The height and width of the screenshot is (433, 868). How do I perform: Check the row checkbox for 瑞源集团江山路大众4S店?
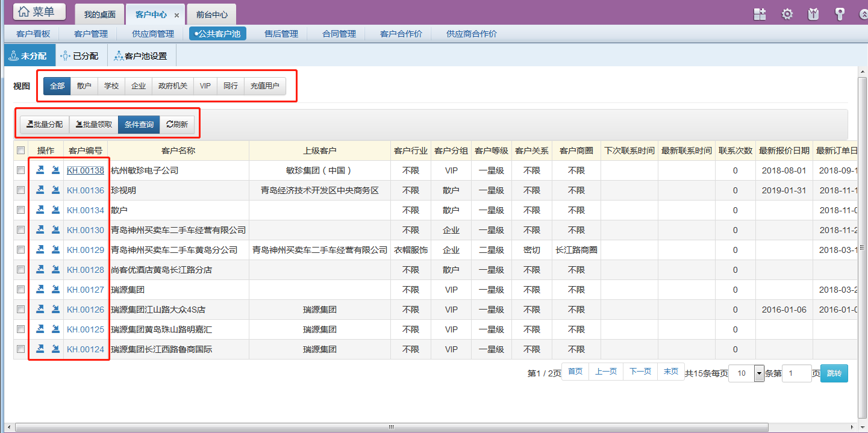21,310
